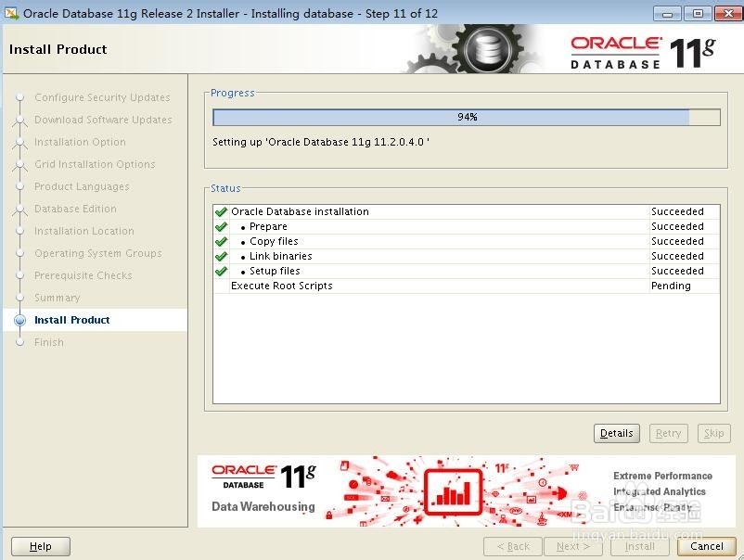
Task: Click the Details button
Action: tap(616, 433)
